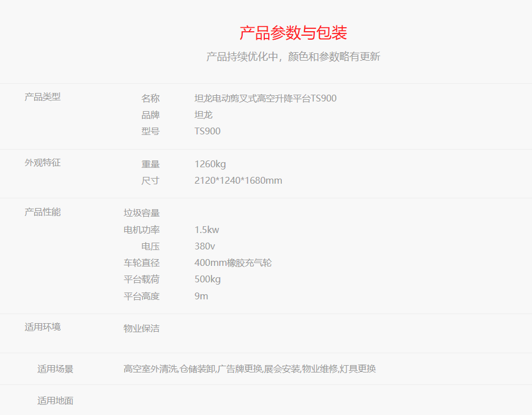Viewport: 532px width, 415px height.
Task: Select the motor power value 1.5kw
Action: [x=206, y=230]
